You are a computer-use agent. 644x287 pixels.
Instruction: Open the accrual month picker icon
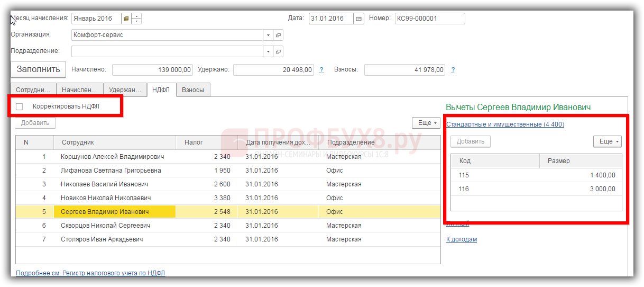tap(126, 19)
